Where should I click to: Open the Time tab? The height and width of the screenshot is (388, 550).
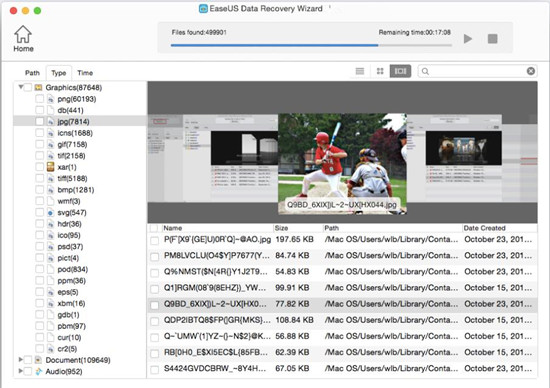pos(85,73)
